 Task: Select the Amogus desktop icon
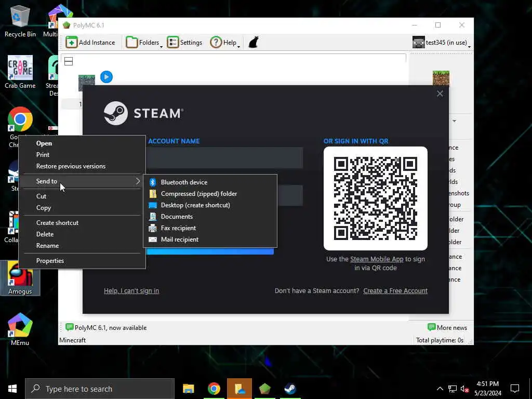click(20, 278)
